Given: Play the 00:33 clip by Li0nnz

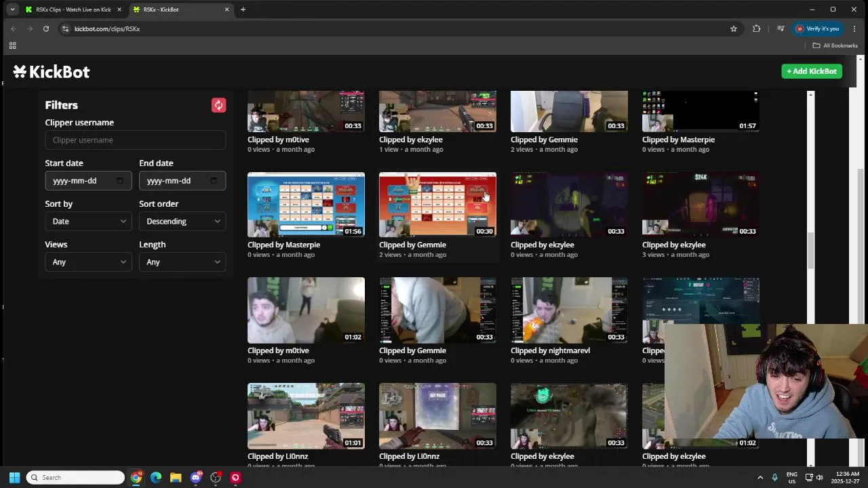Looking at the screenshot, I should (437, 415).
